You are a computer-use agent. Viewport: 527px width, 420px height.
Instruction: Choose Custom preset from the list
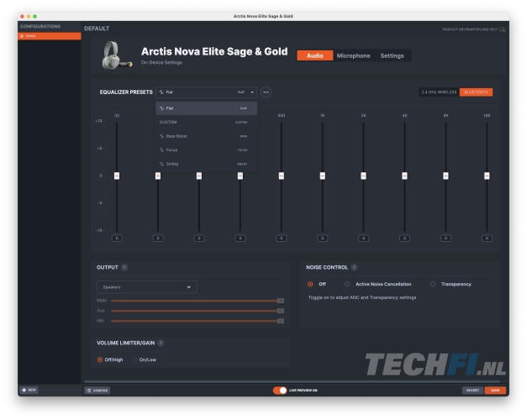pos(207,123)
